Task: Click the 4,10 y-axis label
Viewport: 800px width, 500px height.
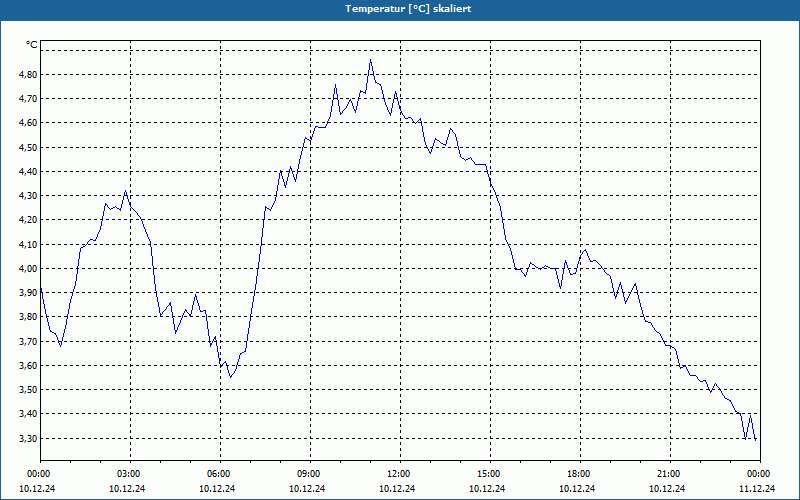Action: pyautogui.click(x=29, y=244)
